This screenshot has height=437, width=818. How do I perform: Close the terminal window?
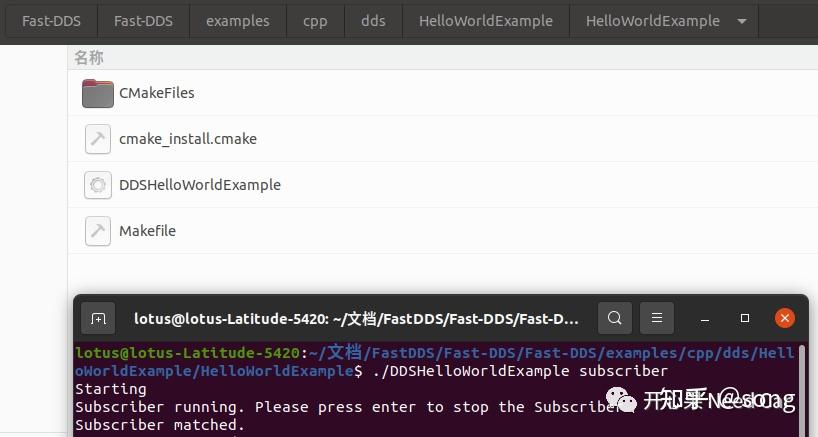point(785,319)
